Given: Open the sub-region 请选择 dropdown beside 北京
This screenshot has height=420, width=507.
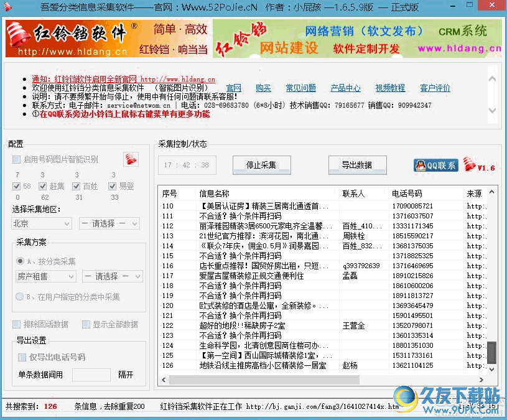Looking at the screenshot, I should click(109, 223).
